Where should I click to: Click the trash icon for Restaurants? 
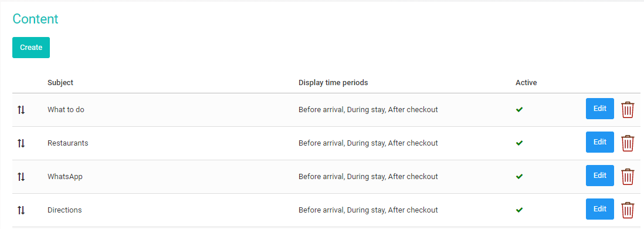point(627,143)
